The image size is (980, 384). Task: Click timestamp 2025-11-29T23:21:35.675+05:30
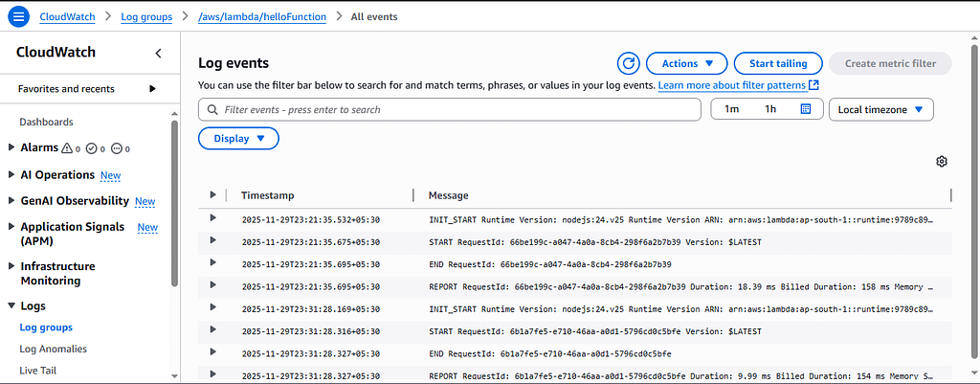point(311,242)
